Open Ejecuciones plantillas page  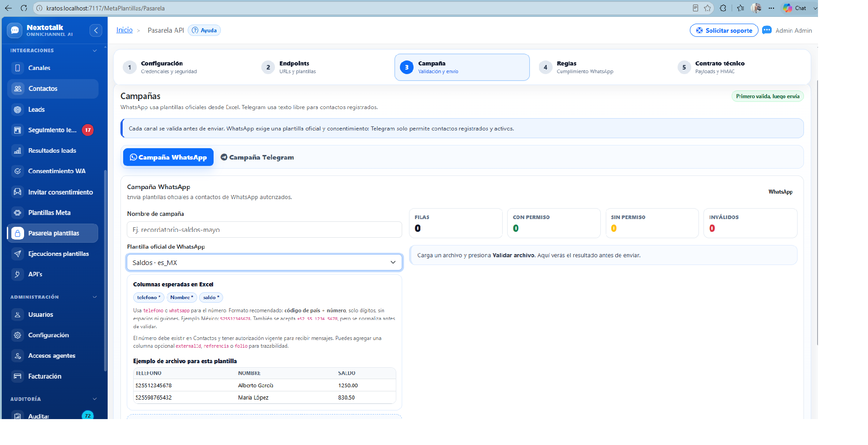click(x=53, y=254)
